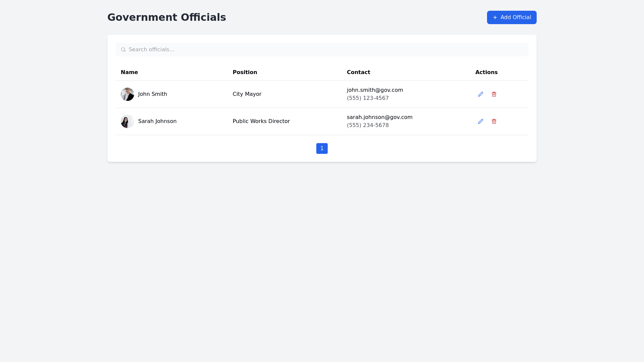This screenshot has width=644, height=362.
Task: Go to page 1 in pagination
Action: pyautogui.click(x=322, y=148)
